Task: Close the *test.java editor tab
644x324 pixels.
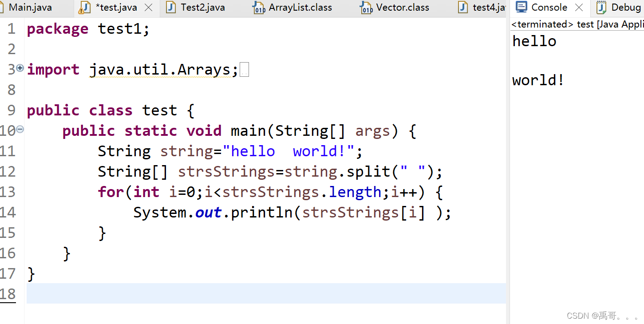Action: (149, 8)
